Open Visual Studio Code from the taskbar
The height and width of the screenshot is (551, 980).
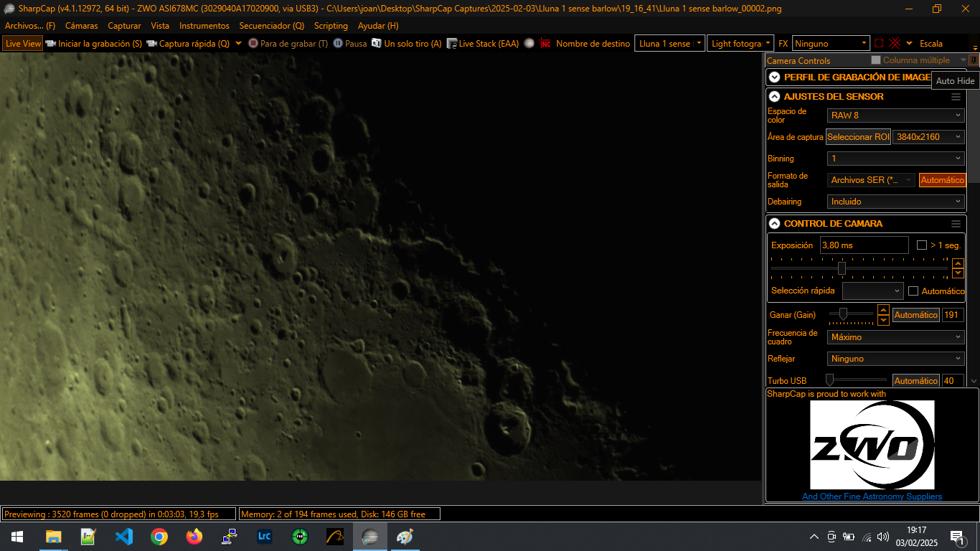pyautogui.click(x=124, y=537)
